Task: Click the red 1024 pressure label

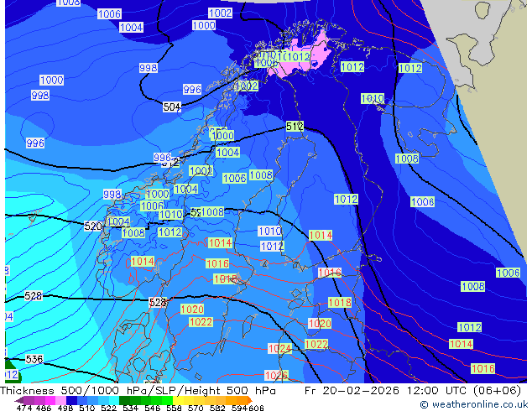Action: coord(279,348)
